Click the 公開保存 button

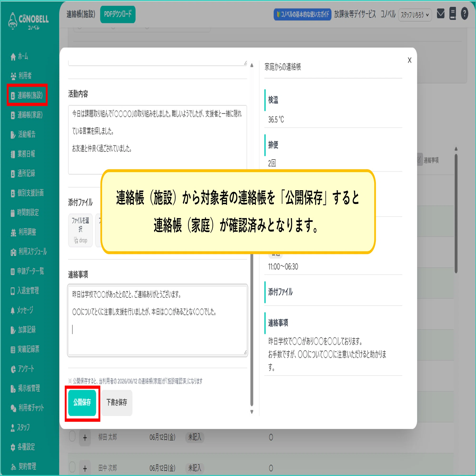pyautogui.click(x=82, y=403)
